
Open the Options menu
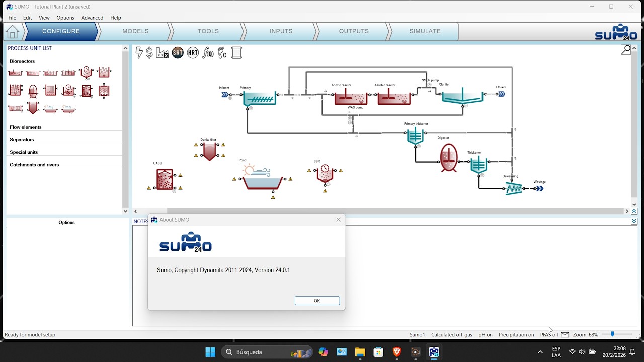(65, 18)
